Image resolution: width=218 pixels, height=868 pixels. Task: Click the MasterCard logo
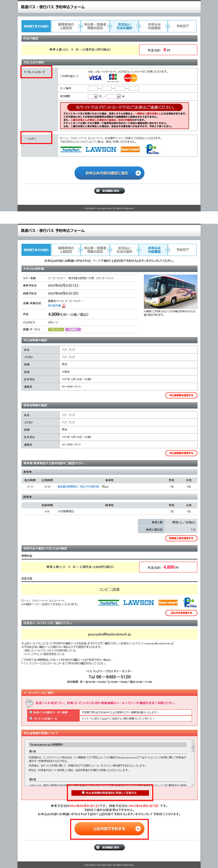[130, 78]
